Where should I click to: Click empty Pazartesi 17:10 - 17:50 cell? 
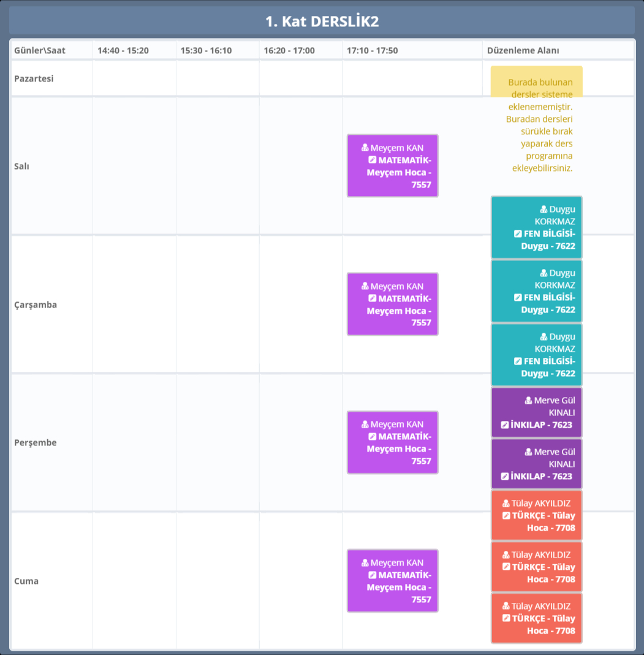[x=412, y=78]
